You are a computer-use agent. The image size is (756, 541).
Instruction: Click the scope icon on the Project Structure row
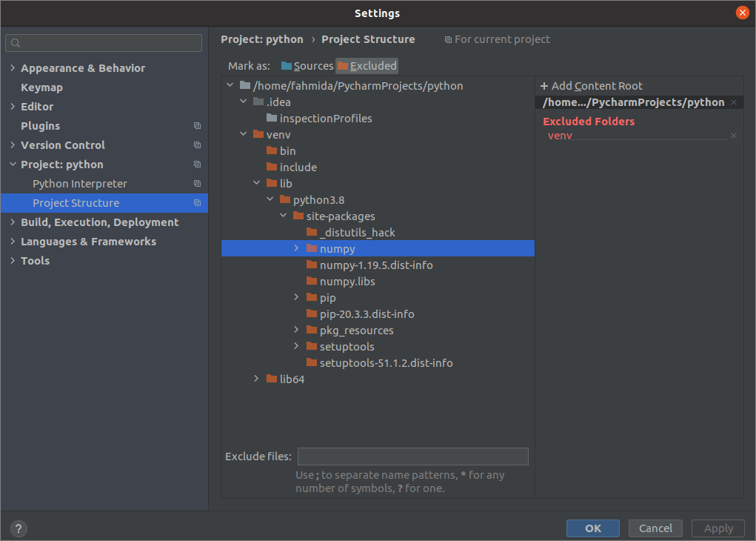click(x=197, y=203)
